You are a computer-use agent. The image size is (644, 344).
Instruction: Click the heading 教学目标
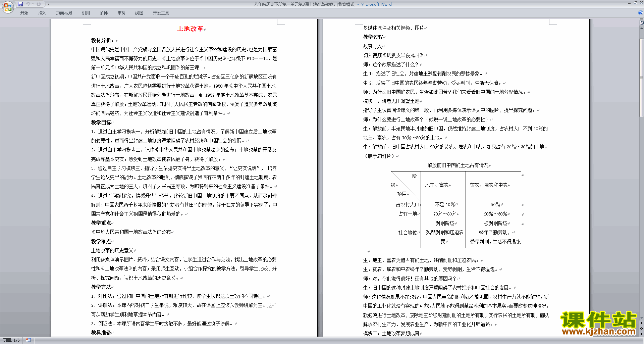coord(101,122)
